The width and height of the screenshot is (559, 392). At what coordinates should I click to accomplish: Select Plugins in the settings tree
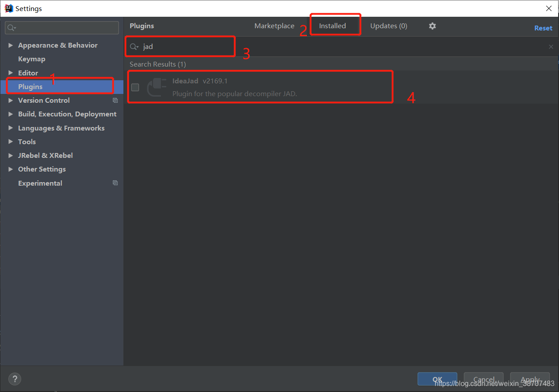tap(62, 86)
